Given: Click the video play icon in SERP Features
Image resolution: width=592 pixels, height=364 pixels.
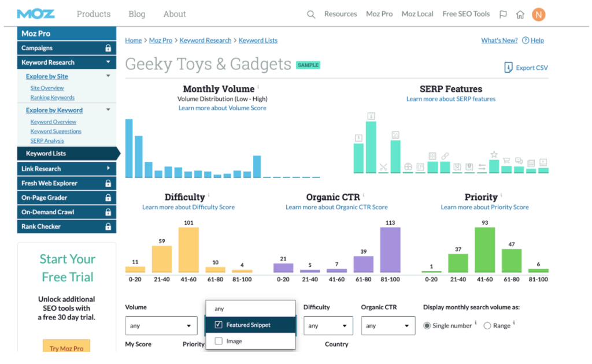Looking at the screenshot, I should tap(543, 162).
